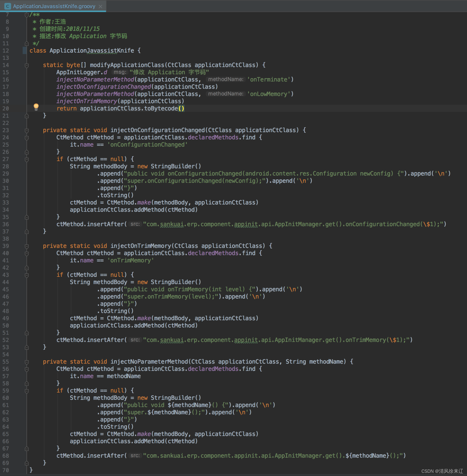Click the end fold marker at line 37
This screenshot has height=476, width=467.
point(27,232)
